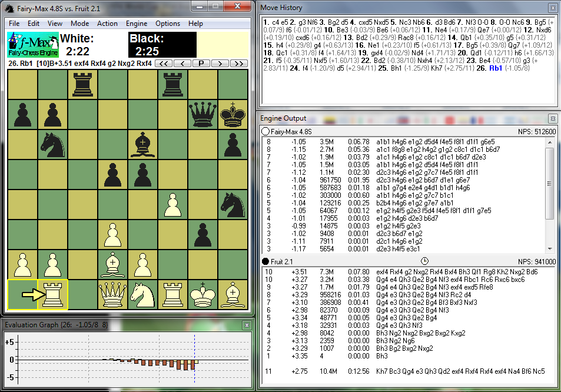The image size is (561, 392).
Task: Select the white knight on e1
Action: (x=143, y=294)
